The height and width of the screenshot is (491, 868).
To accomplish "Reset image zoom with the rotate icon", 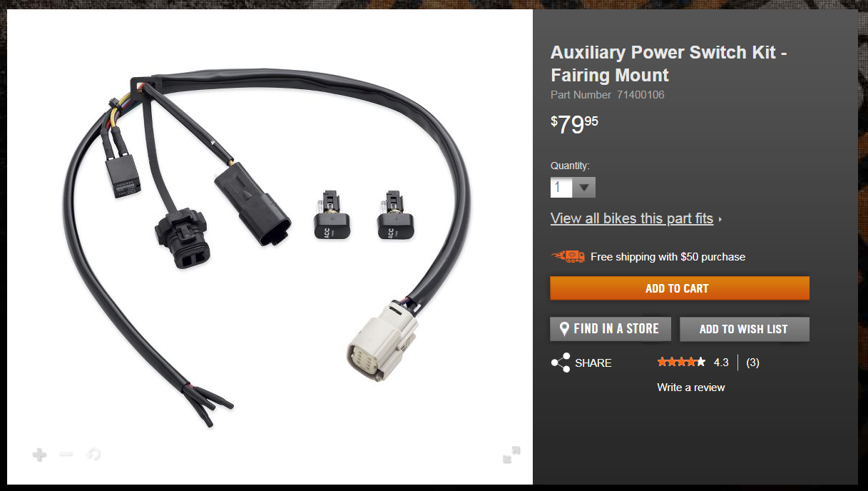I will (x=93, y=454).
